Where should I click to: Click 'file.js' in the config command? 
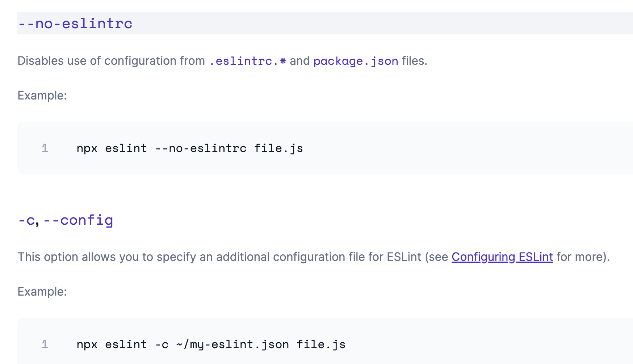tap(321, 344)
